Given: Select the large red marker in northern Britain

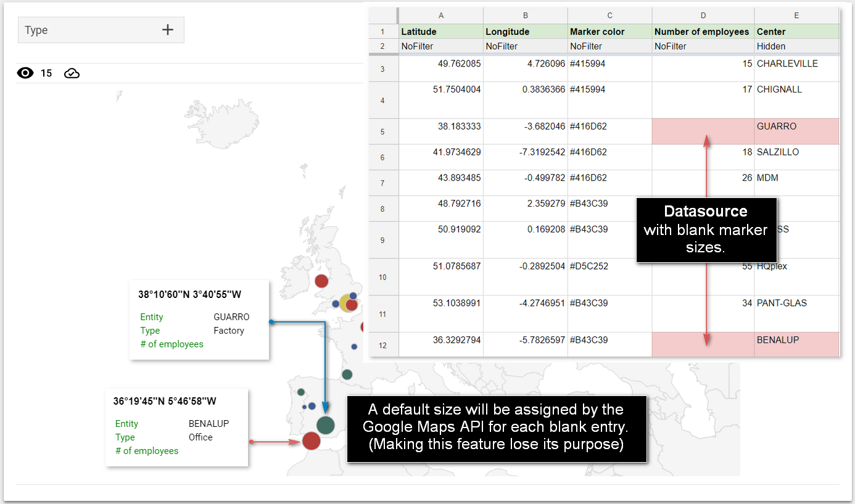Looking at the screenshot, I should pos(321,281).
